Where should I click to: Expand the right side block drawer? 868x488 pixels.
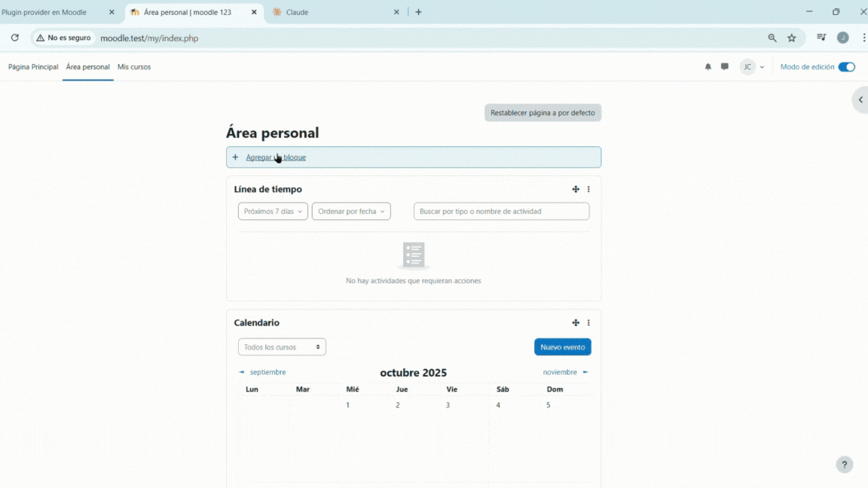pyautogui.click(x=860, y=99)
